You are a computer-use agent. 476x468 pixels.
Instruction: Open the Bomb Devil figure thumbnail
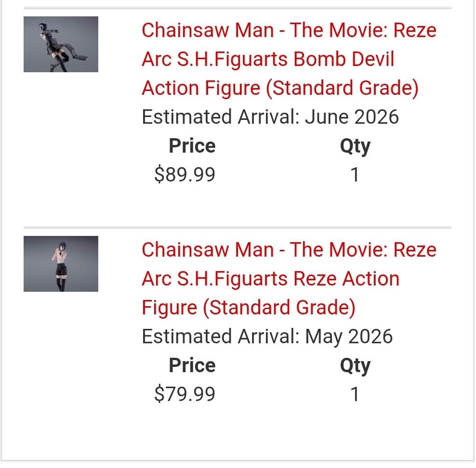(61, 44)
